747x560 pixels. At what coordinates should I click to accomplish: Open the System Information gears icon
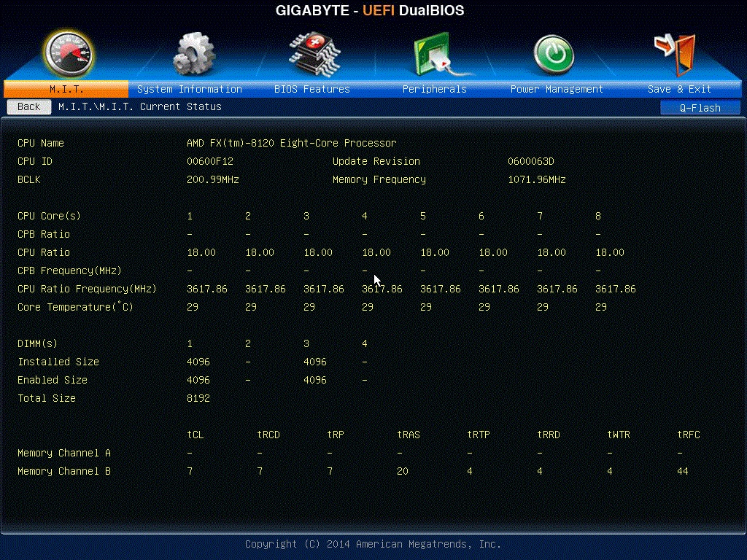[194, 53]
